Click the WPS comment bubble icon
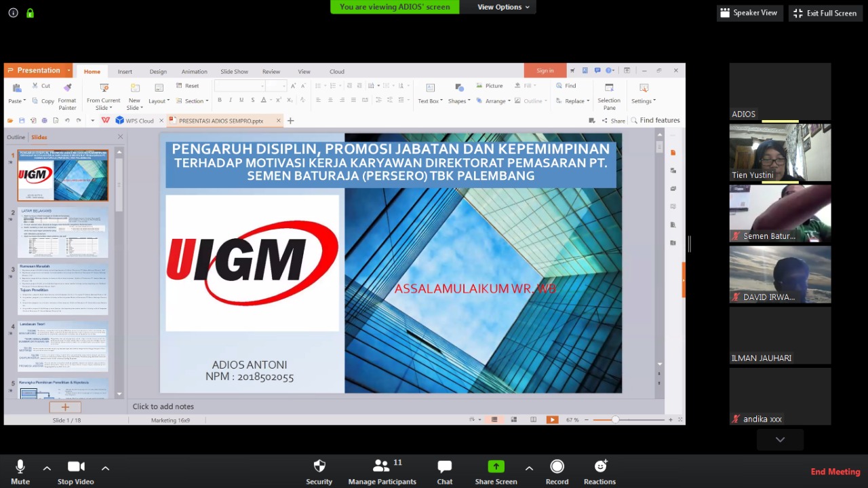The image size is (868, 488). [x=597, y=71]
